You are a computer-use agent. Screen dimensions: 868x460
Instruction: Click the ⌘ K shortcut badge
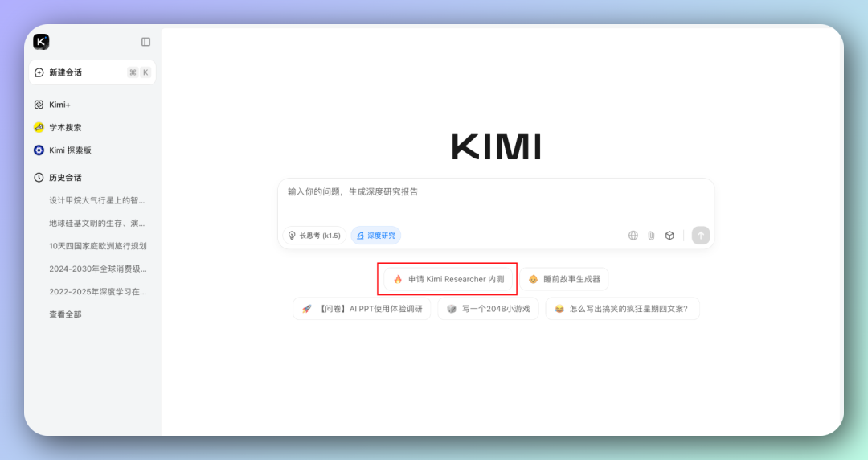[x=139, y=72]
